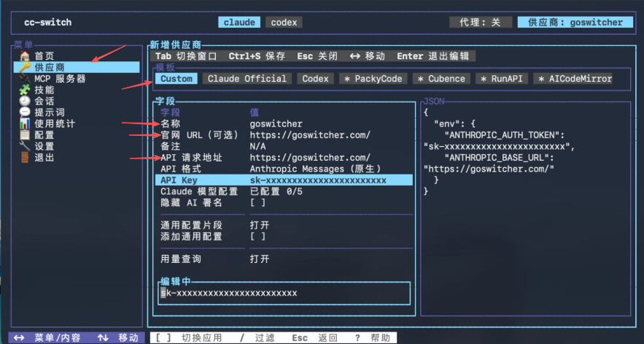644x344 pixels.
Task: Click the clock icon beside 会话
Action: click(x=25, y=101)
